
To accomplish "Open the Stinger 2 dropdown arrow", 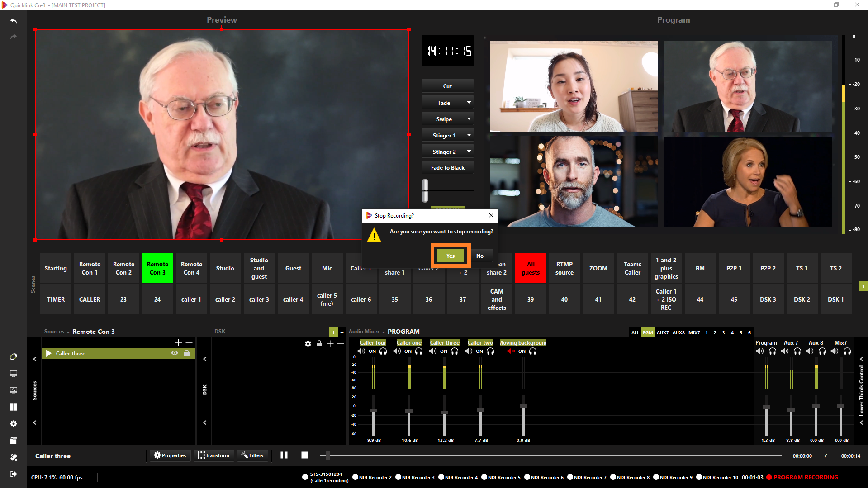I will [x=469, y=152].
